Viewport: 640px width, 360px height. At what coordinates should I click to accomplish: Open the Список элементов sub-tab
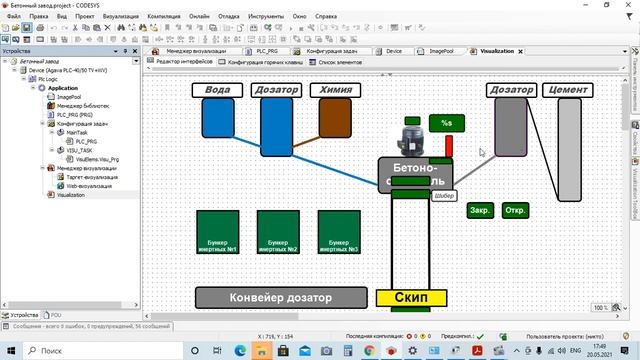coord(336,62)
